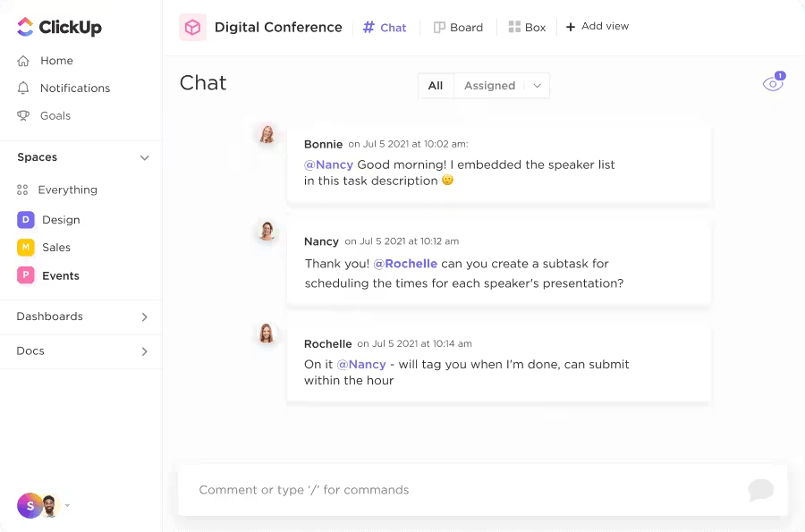Screen dimensions: 805x532
Task: Click the purple Design space swatch
Action: [x=26, y=220]
